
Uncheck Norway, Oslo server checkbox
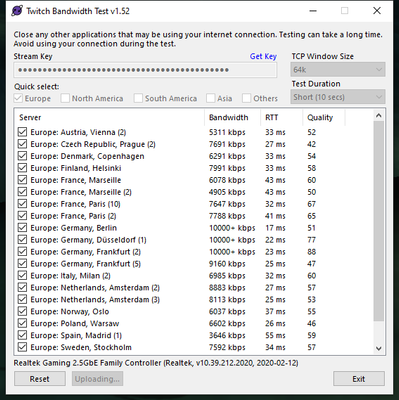[22, 311]
